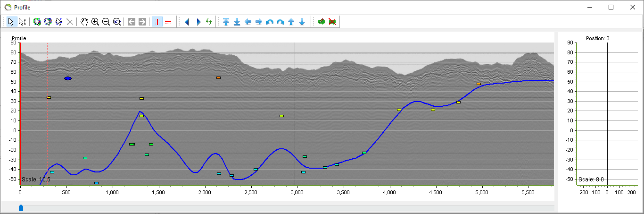
Task: Toggle the red vertical lines display
Action: (157, 22)
